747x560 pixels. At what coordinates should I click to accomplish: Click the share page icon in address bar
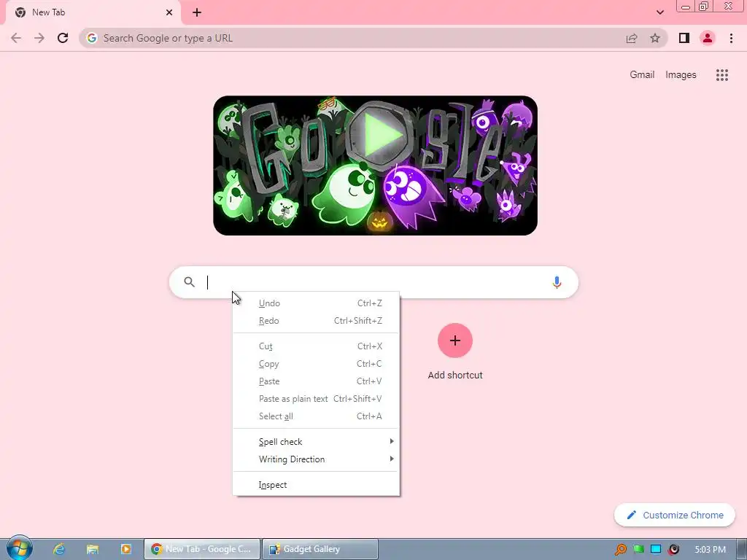click(x=632, y=38)
